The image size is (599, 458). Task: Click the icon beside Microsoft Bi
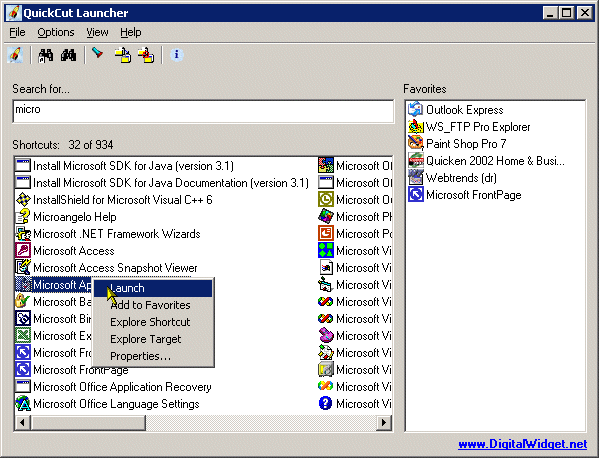[x=23, y=319]
